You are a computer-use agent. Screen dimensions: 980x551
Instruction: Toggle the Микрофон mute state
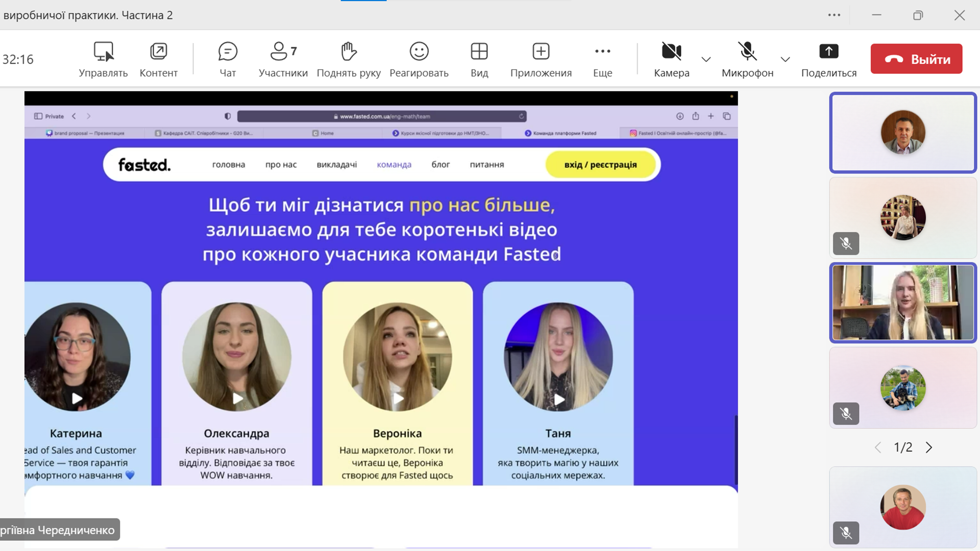(748, 60)
